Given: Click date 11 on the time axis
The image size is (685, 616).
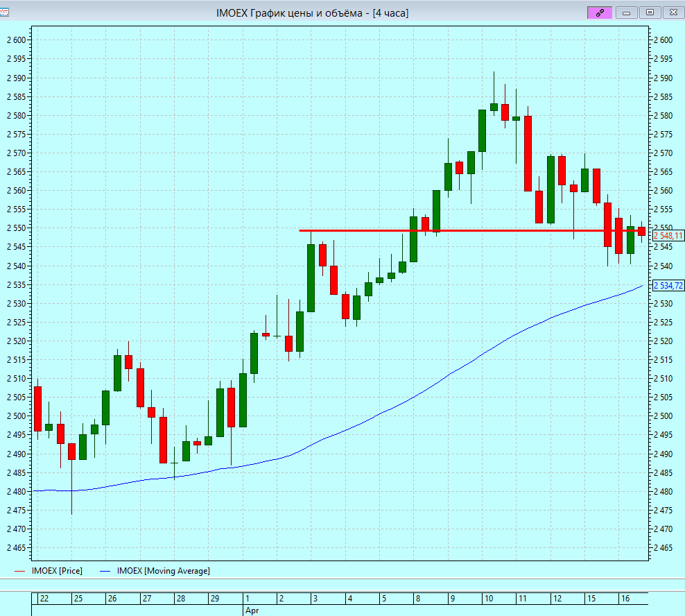Looking at the screenshot, I should tap(523, 599).
